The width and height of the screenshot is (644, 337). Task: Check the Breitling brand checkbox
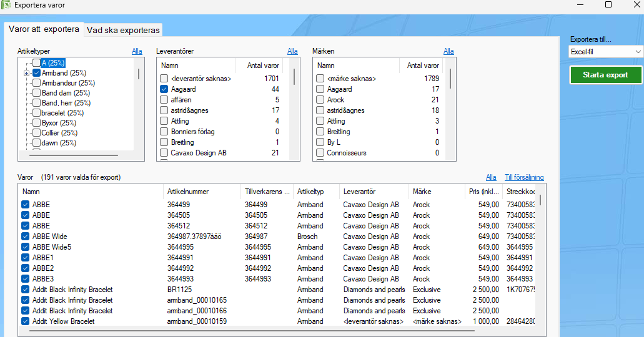[x=320, y=132]
